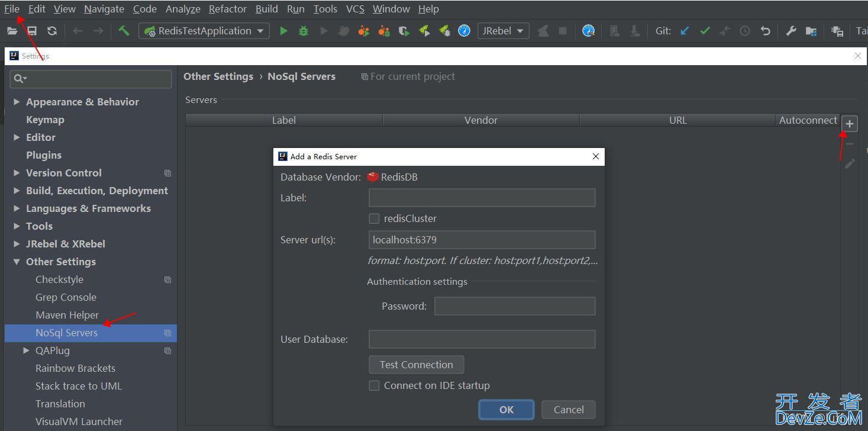Open the VCS menu
Viewport: 868px width, 431px height.
355,9
